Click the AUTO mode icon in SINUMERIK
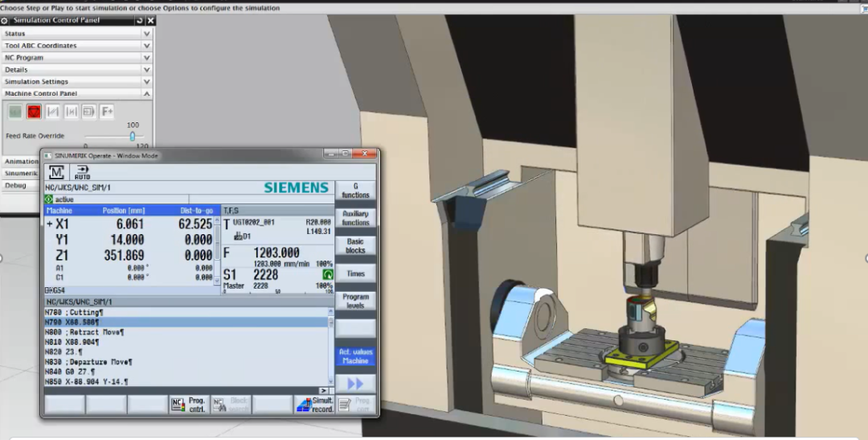 point(82,172)
